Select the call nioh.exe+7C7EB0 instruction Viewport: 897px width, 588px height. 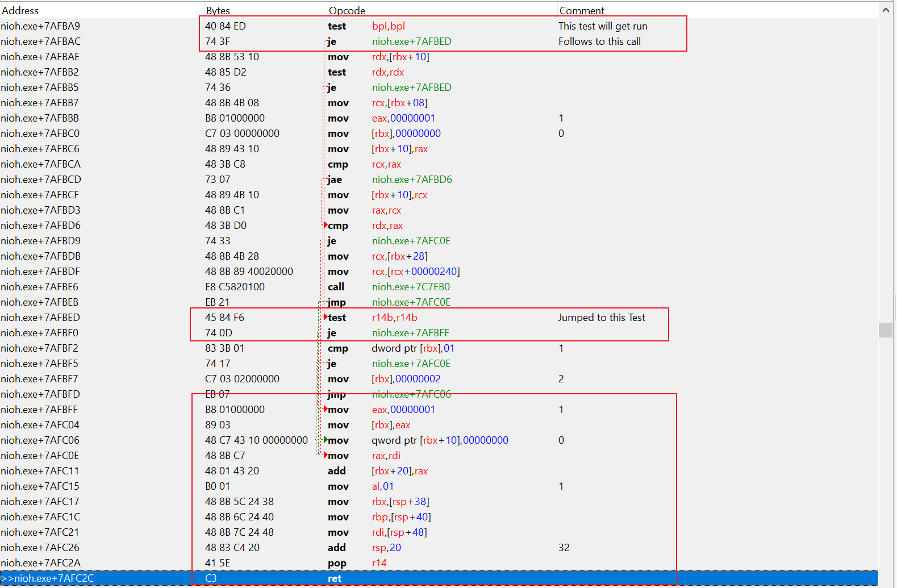coord(410,287)
